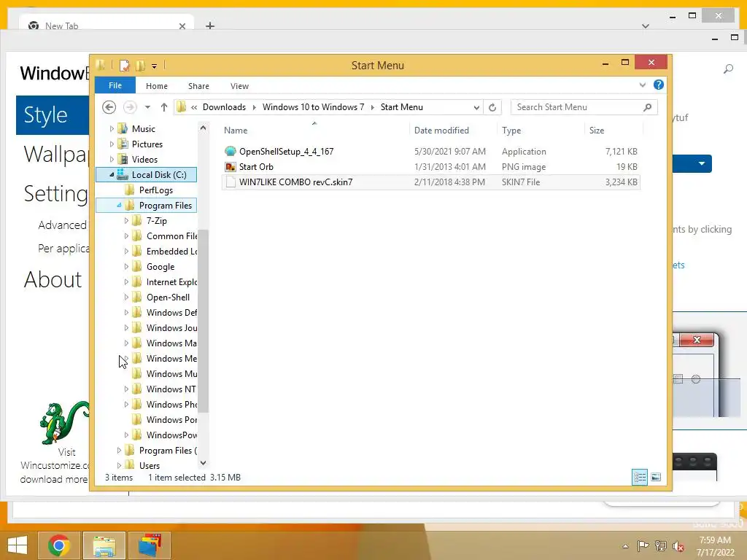Open the address bar history dropdown

(x=476, y=108)
